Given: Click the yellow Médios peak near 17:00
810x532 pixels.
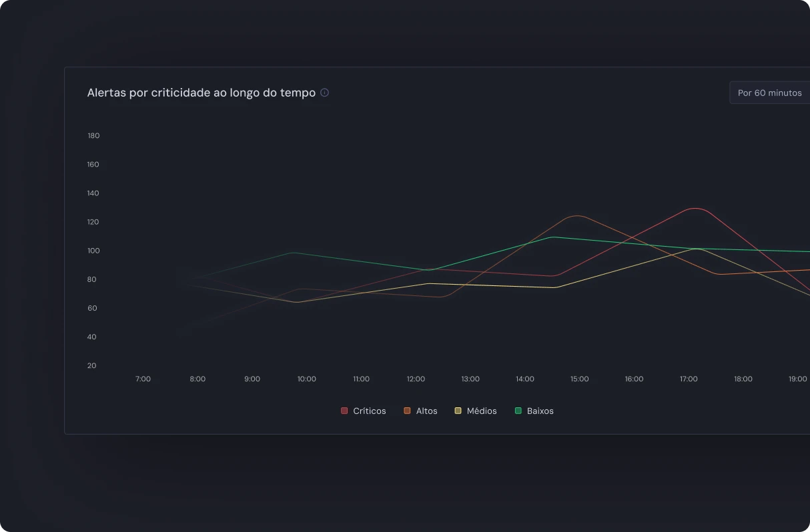Looking at the screenshot, I should point(697,249).
